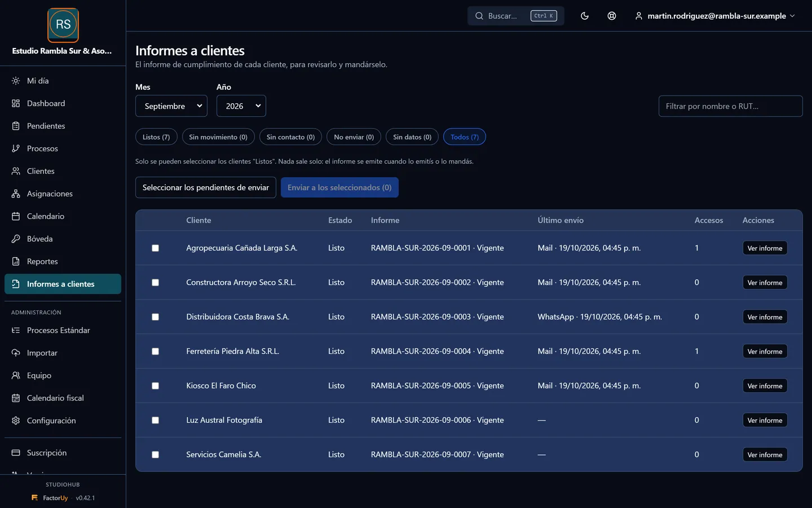This screenshot has height=508, width=812.
Task: Open Importar upload icon
Action: (16, 353)
